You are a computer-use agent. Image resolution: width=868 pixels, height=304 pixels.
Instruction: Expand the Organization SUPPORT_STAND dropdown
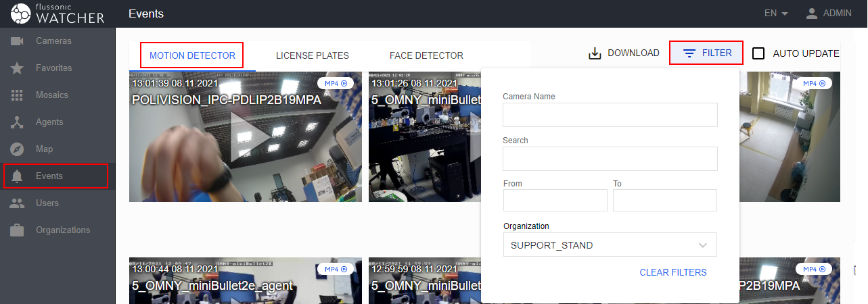(610, 245)
